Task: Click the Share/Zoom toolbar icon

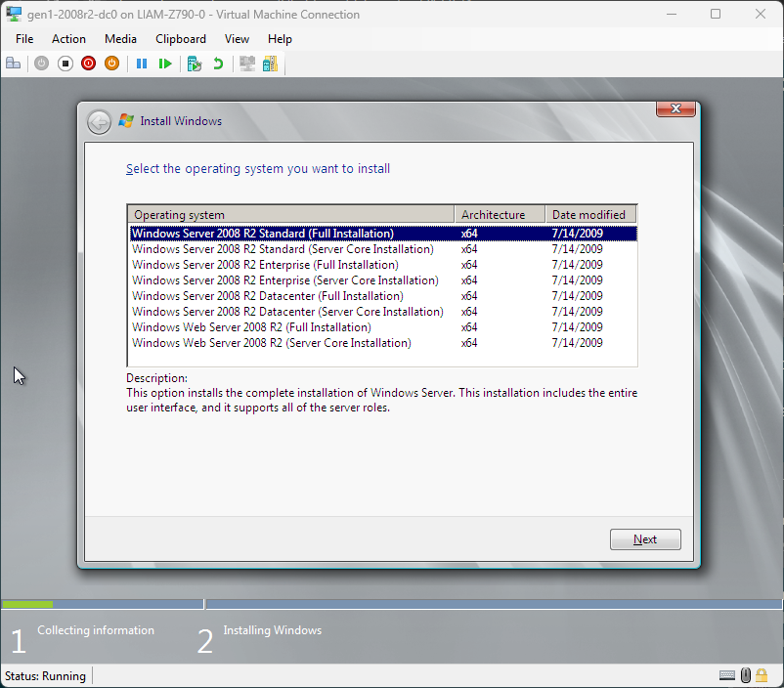Action: (270, 64)
